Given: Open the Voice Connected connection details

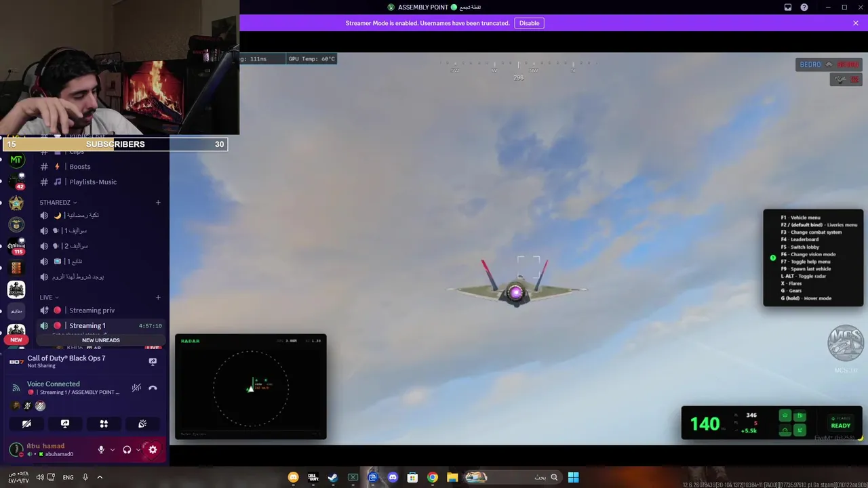Looking at the screenshot, I should pyautogui.click(x=54, y=384).
